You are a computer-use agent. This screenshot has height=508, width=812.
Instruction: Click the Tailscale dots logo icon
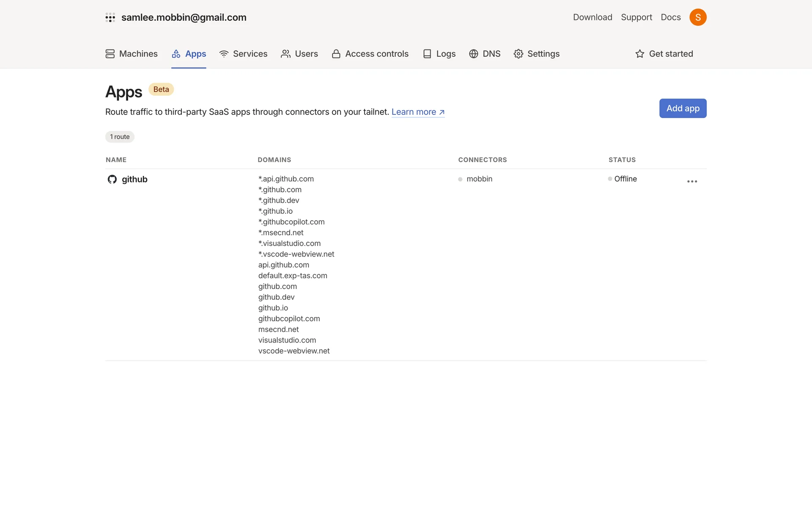110,17
